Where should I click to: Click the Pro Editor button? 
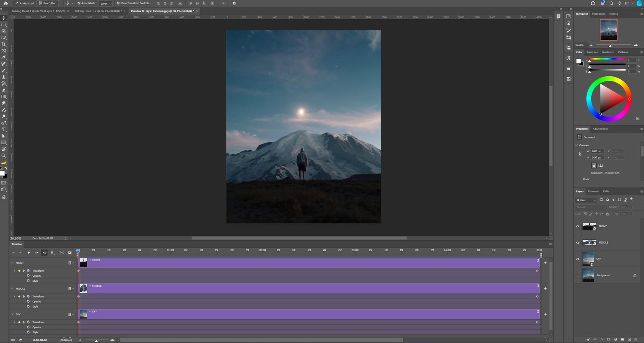click(x=48, y=3)
